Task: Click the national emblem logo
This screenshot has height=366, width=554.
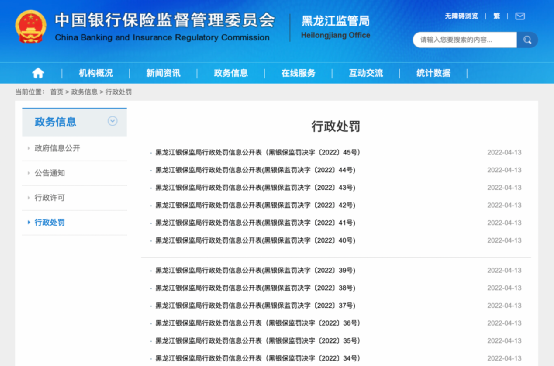Action: (x=31, y=27)
